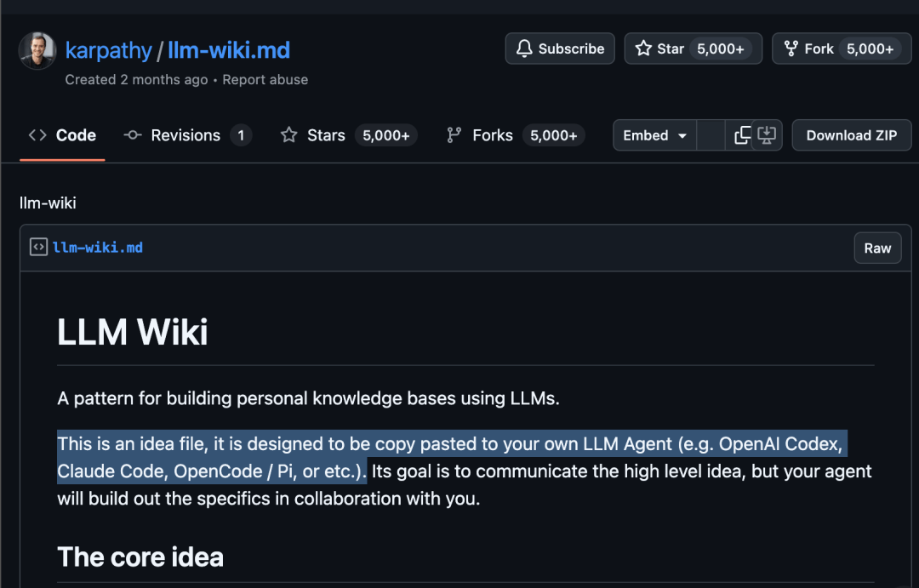The height and width of the screenshot is (588, 919).
Task: Click the 'llm-wiki' description text
Action: (x=48, y=203)
